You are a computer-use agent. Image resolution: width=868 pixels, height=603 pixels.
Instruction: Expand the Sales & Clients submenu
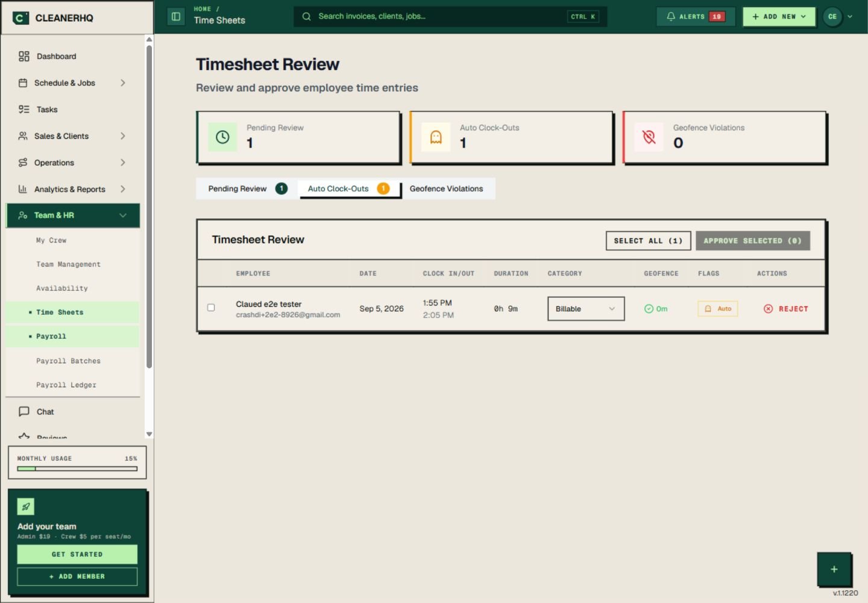click(123, 136)
